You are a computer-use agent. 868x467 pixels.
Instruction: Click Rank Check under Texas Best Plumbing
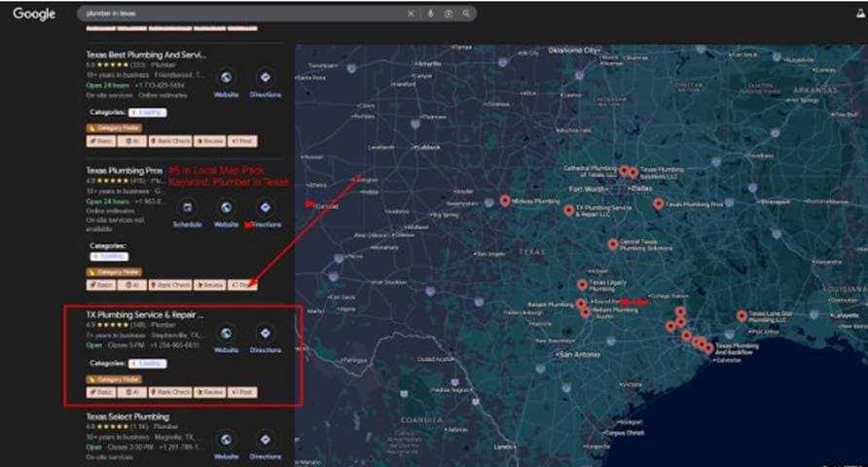pos(170,141)
